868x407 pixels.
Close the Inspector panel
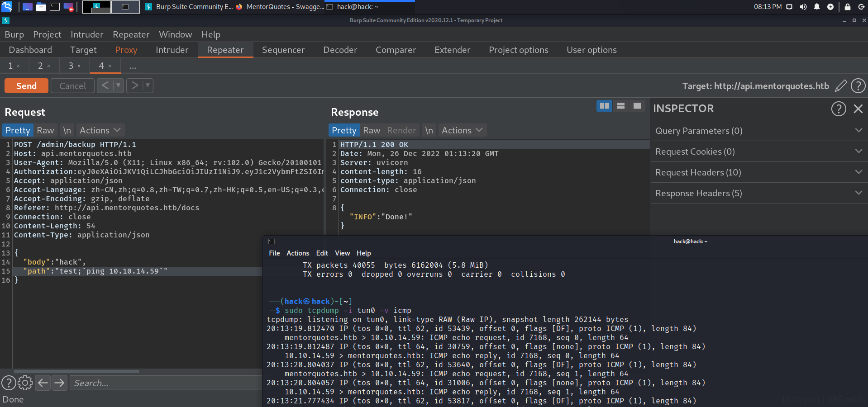(x=858, y=109)
